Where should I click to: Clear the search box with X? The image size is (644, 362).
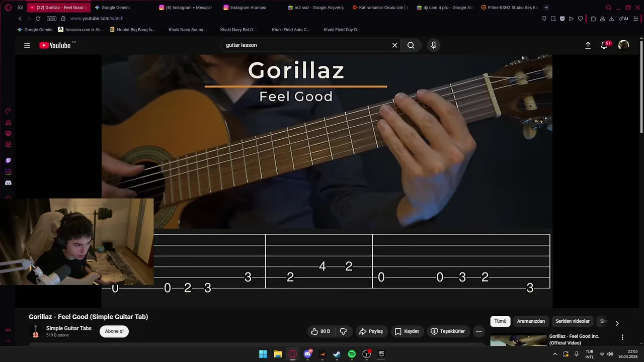(x=395, y=45)
